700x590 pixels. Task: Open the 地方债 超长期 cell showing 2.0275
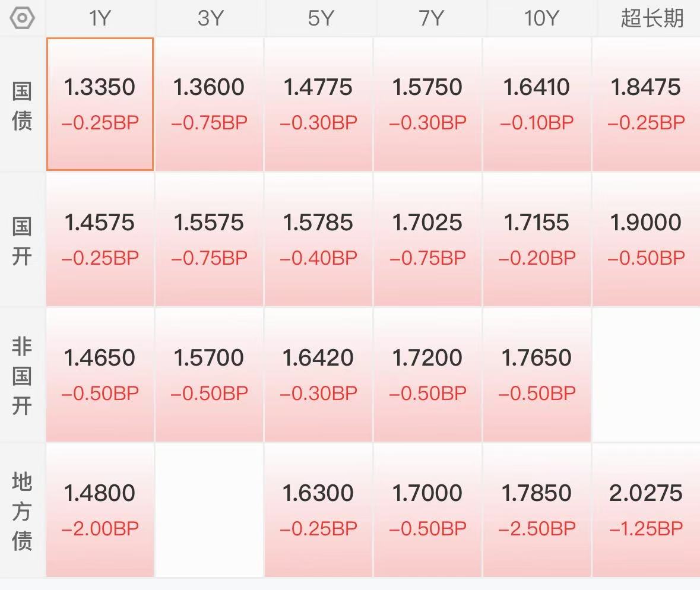pos(647,510)
